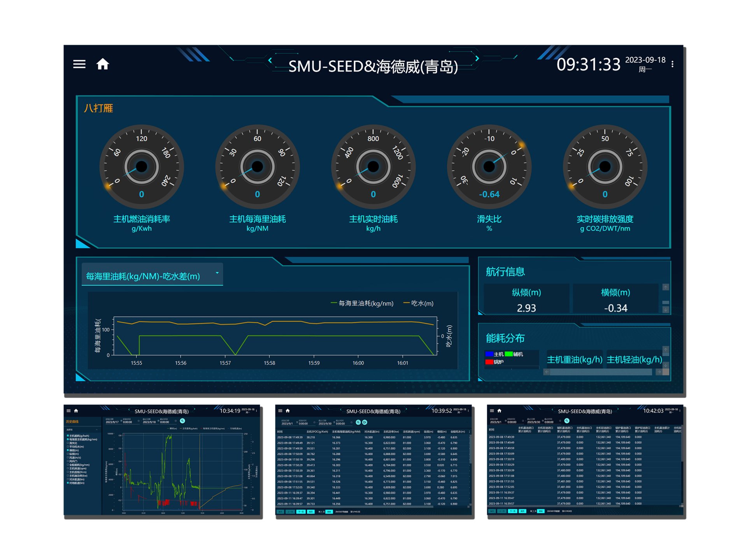Image resolution: width=747 pixels, height=560 pixels.
Task: Toggle the 对地航速(kn) checkbox in the history curve list
Action: click(68, 483)
